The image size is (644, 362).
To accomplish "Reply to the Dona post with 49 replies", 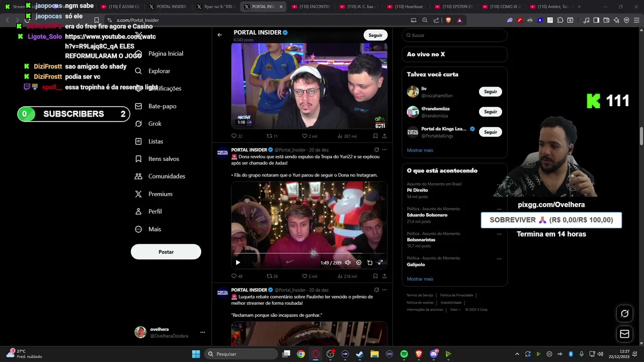I will [x=236, y=276].
